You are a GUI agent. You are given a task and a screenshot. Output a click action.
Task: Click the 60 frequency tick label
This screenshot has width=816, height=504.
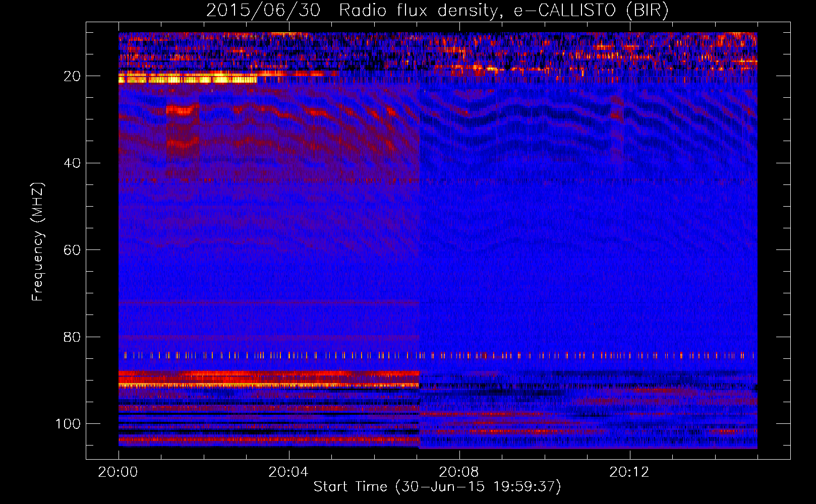[x=72, y=250]
